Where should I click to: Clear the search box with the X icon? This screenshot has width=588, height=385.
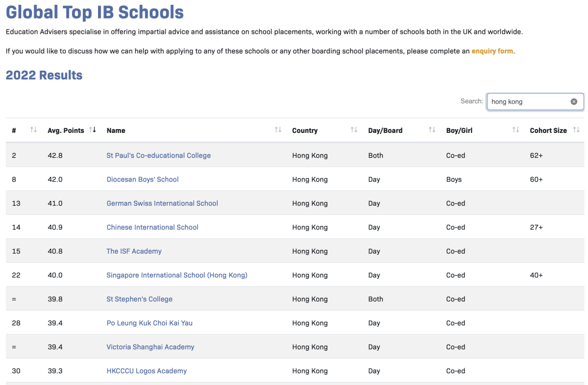coord(574,102)
